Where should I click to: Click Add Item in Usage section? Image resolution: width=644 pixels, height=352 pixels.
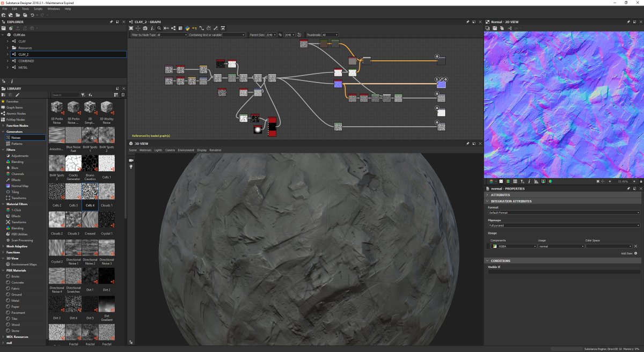tap(629, 253)
